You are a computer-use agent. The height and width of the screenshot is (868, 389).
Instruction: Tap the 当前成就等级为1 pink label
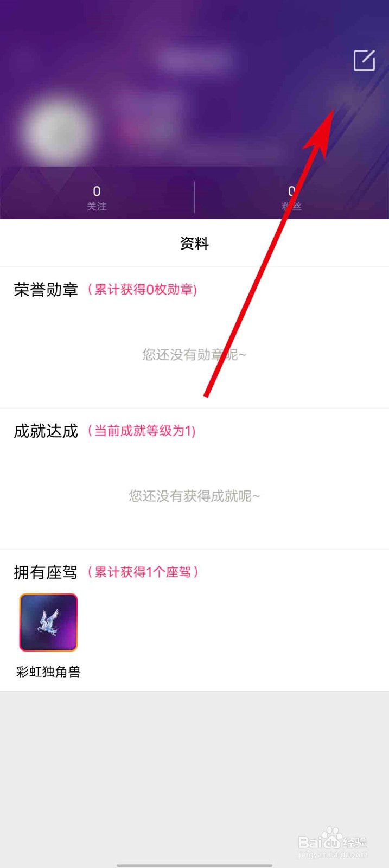pos(142,431)
